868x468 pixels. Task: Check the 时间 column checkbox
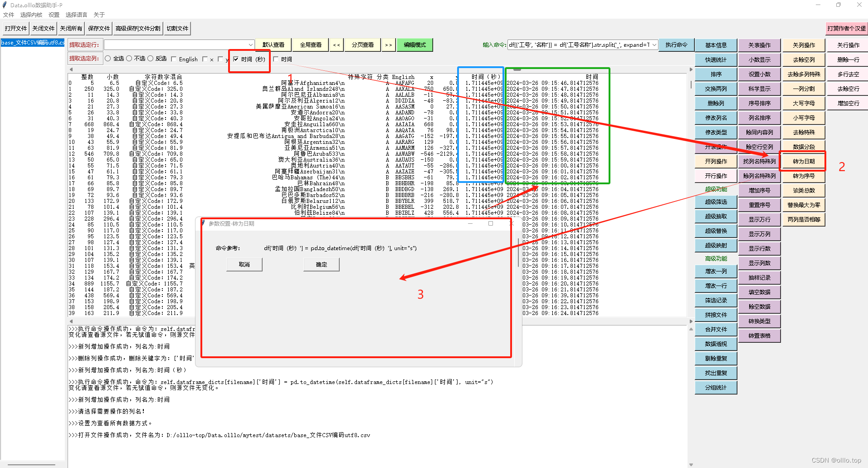pos(276,59)
